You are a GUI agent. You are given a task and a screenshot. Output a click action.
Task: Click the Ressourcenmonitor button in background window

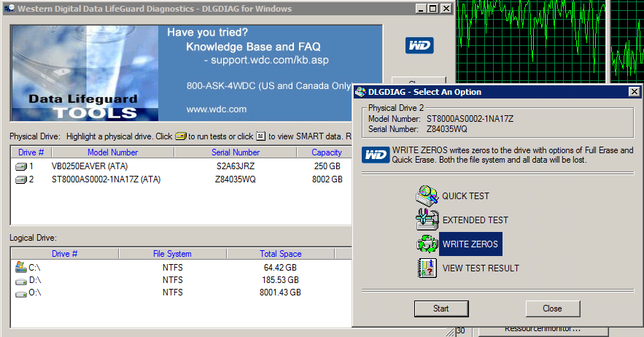pos(543,330)
